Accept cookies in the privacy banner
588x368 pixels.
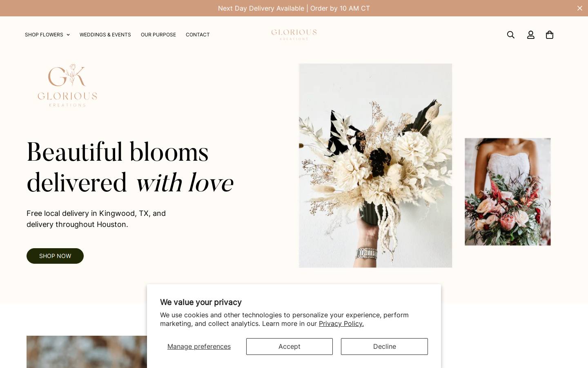tap(290, 346)
